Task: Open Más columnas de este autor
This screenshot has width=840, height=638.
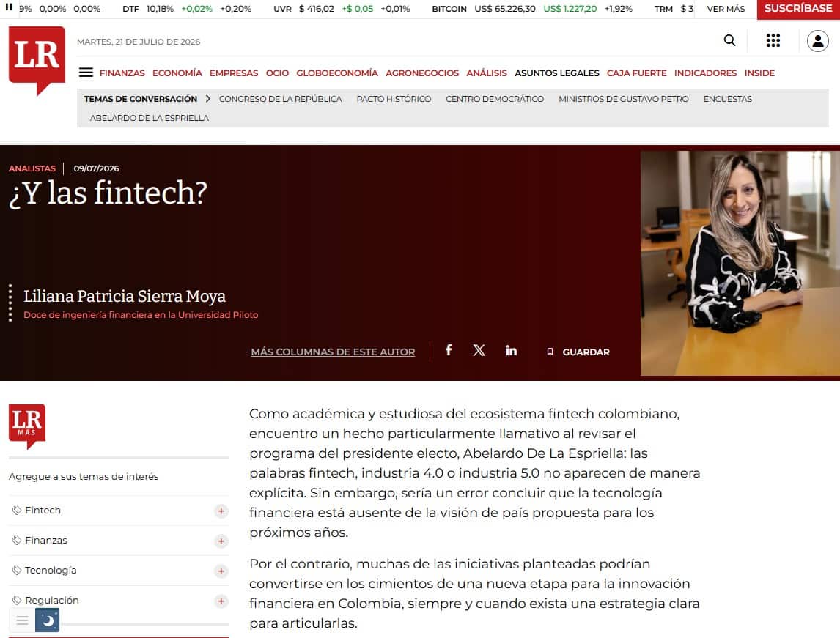Action: 333,352
